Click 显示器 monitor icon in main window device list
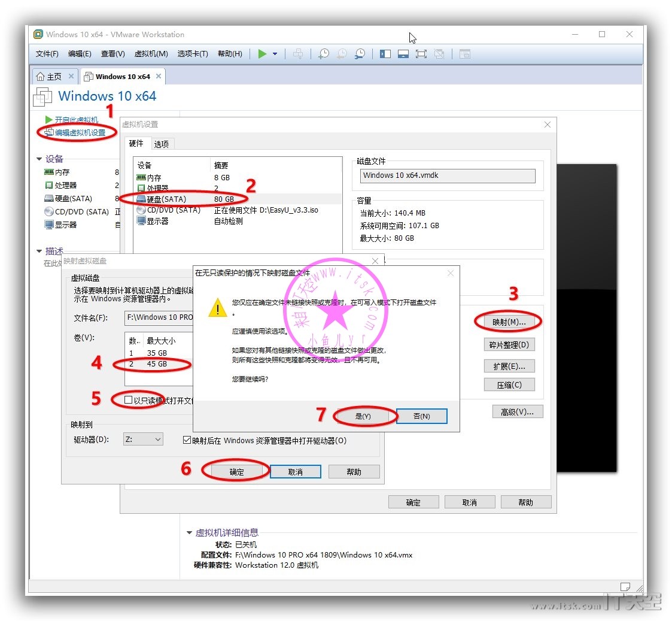Screen dimensions: 672x621 (x=49, y=225)
